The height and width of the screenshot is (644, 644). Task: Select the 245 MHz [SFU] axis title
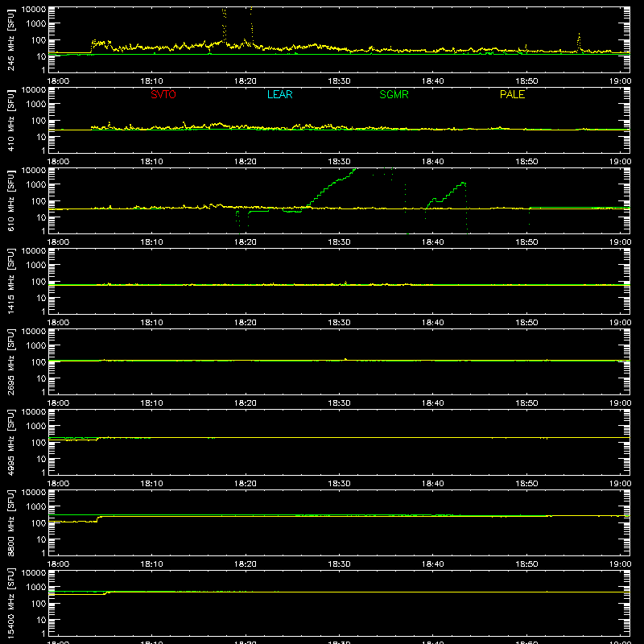[10, 39]
